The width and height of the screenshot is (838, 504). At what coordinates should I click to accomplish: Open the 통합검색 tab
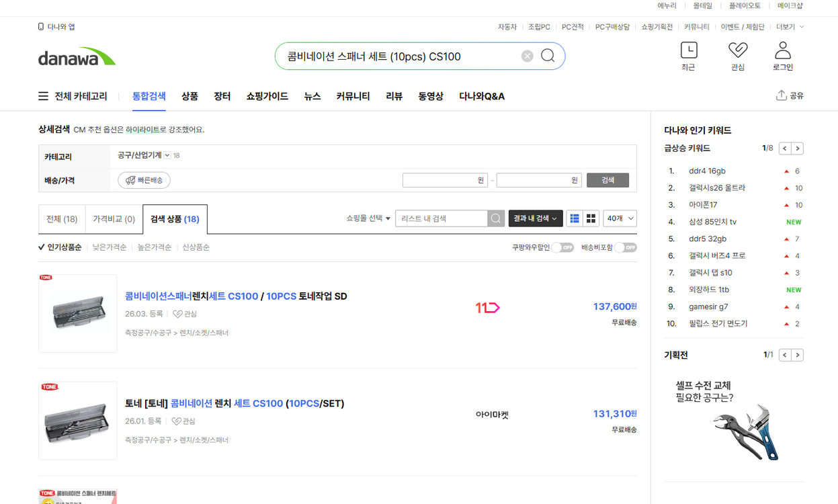coord(149,96)
